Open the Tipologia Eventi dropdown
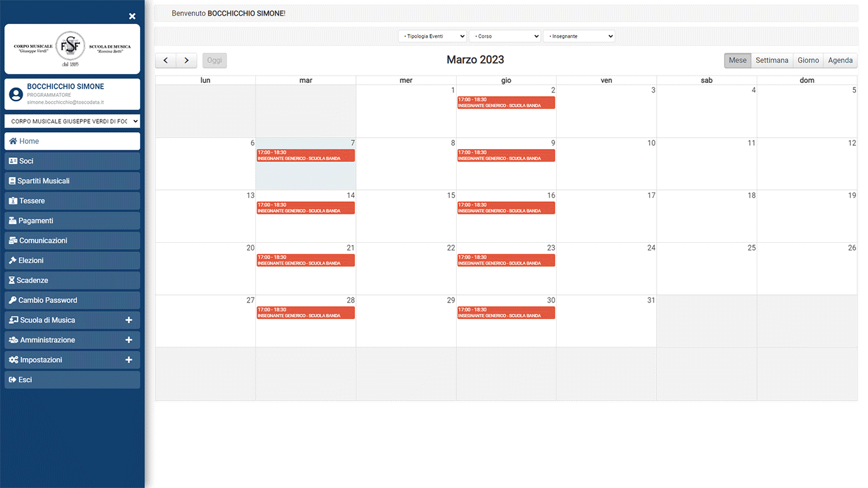This screenshot has width=868, height=488. click(x=432, y=36)
